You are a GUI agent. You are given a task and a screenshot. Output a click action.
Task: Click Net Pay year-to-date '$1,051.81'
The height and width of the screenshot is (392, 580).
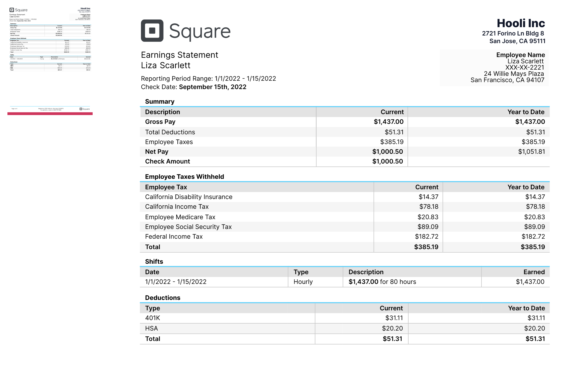531,152
